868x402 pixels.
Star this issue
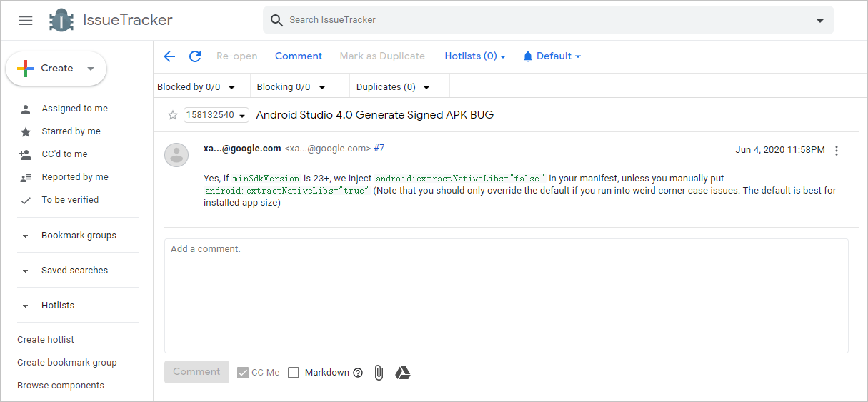coord(172,115)
